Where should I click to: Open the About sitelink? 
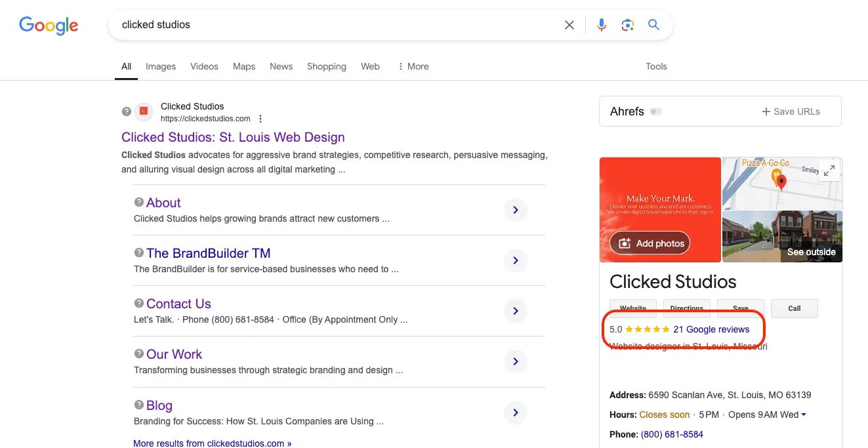point(163,203)
